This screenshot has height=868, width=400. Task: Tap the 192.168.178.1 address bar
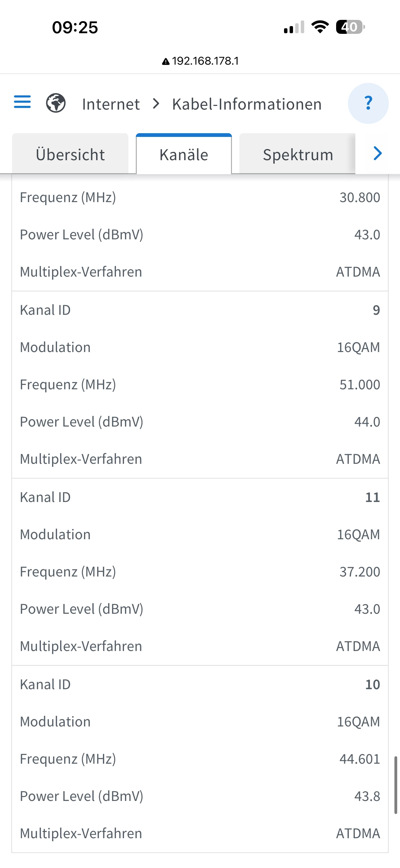[x=200, y=61]
